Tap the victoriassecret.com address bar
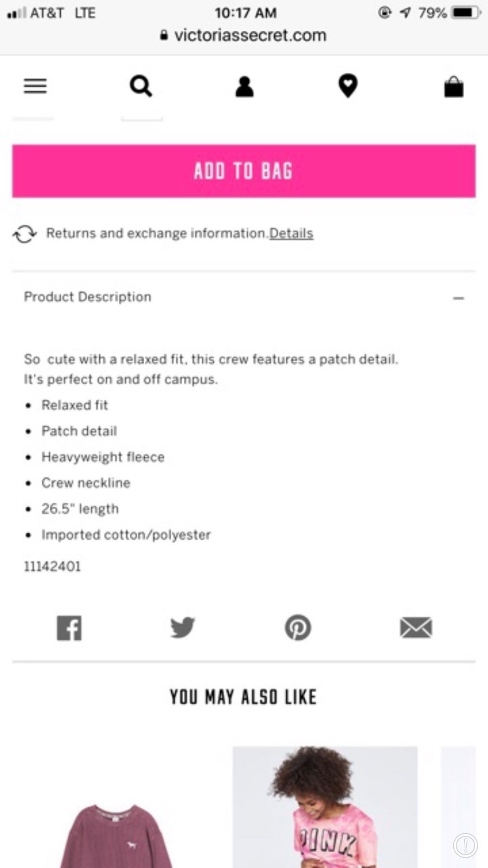488x868 pixels. 244,36
